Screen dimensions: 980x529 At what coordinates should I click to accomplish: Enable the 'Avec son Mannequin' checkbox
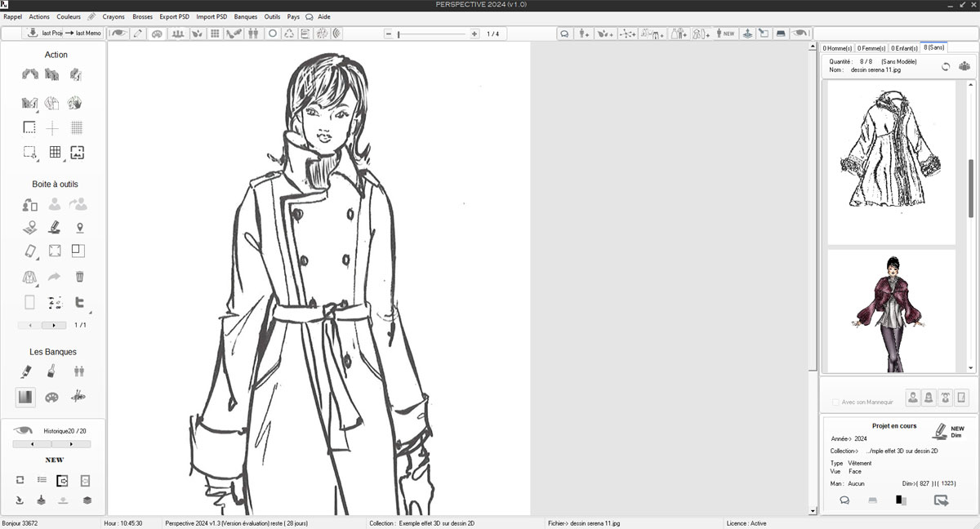(835, 402)
